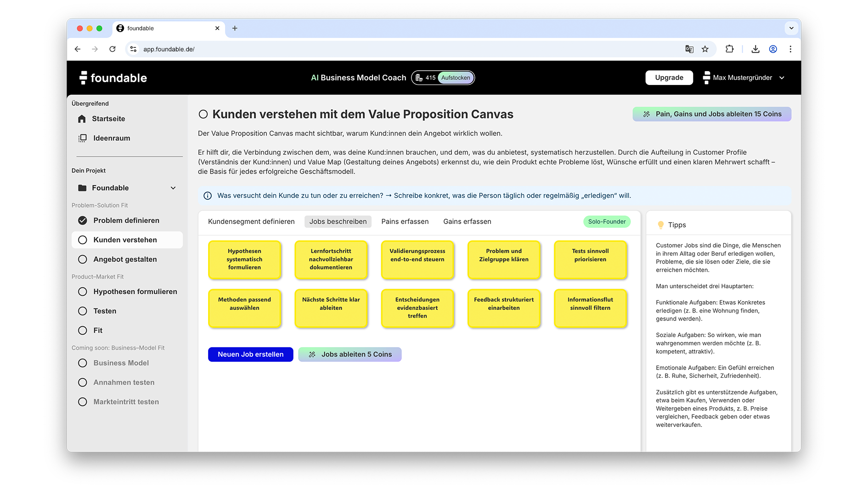Screen dimensions: 868x488
Task: Click the Upgrade button
Action: coord(669,78)
